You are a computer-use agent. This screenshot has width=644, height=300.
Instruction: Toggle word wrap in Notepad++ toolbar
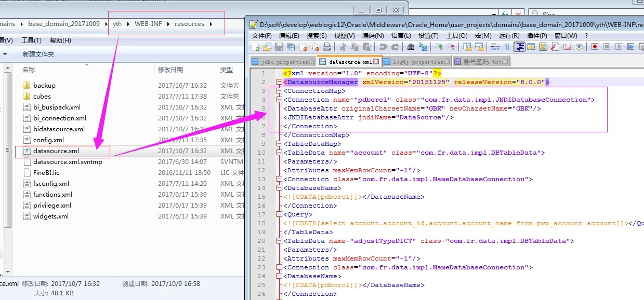(x=495, y=47)
